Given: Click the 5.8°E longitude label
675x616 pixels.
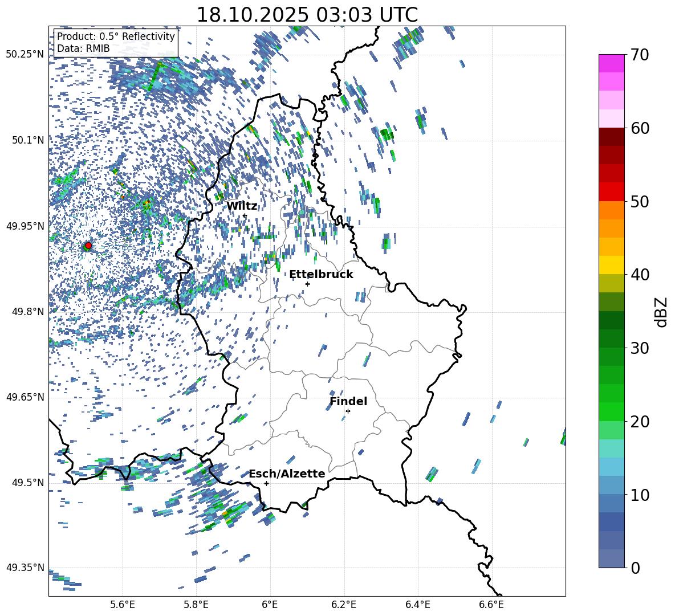Looking at the screenshot, I should tap(196, 605).
